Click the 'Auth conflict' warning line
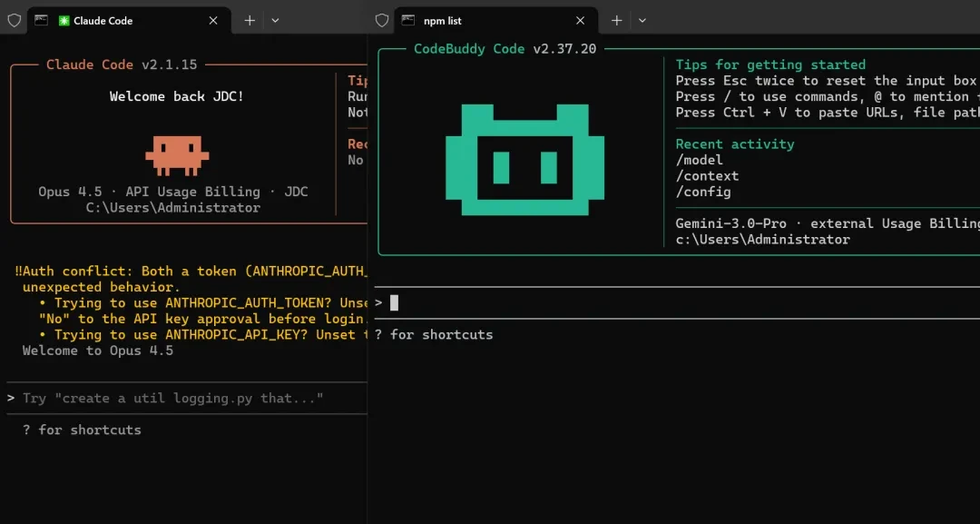 click(x=191, y=272)
